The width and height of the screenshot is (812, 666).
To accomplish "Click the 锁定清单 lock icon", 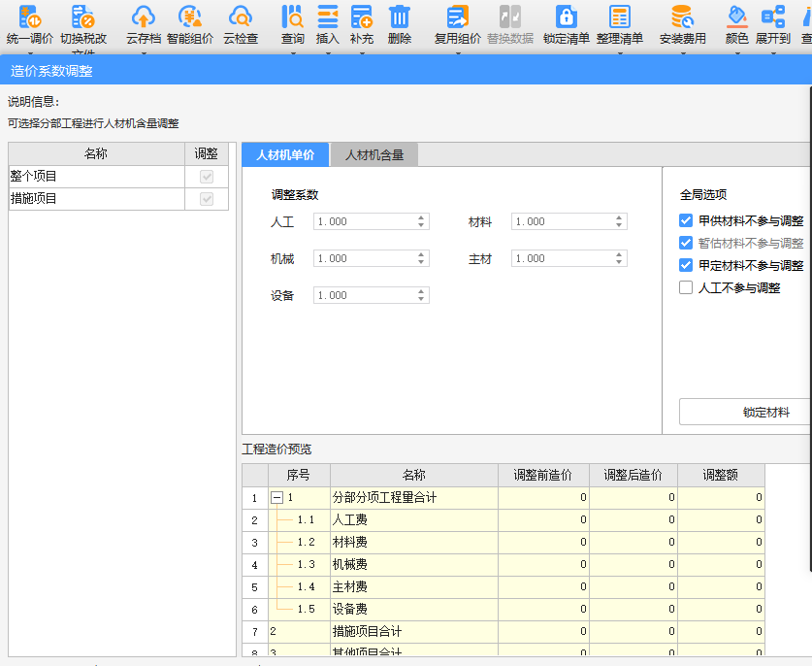I will pyautogui.click(x=566, y=17).
